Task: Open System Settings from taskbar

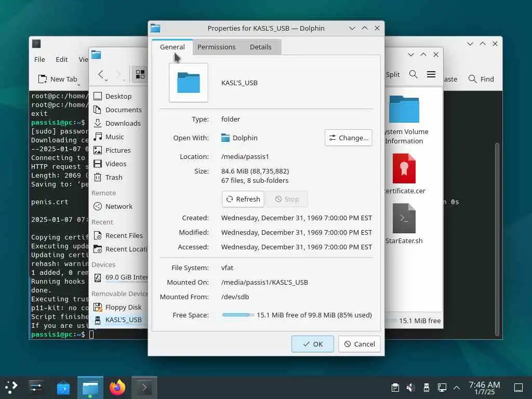Action: click(x=36, y=388)
